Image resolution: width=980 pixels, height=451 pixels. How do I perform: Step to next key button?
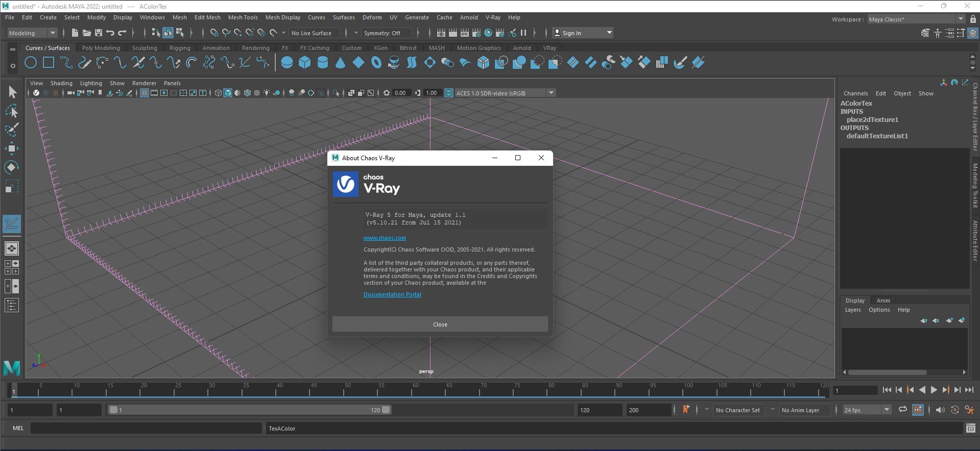point(946,390)
